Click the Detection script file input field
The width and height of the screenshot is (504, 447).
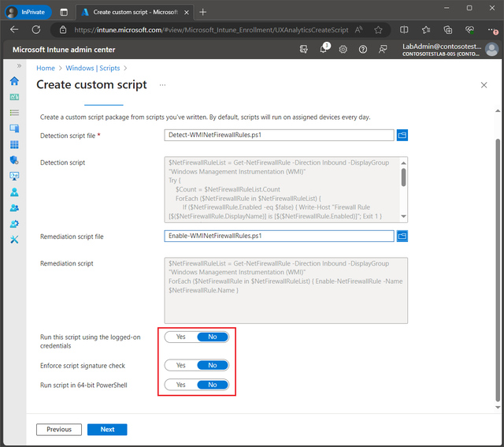point(279,135)
